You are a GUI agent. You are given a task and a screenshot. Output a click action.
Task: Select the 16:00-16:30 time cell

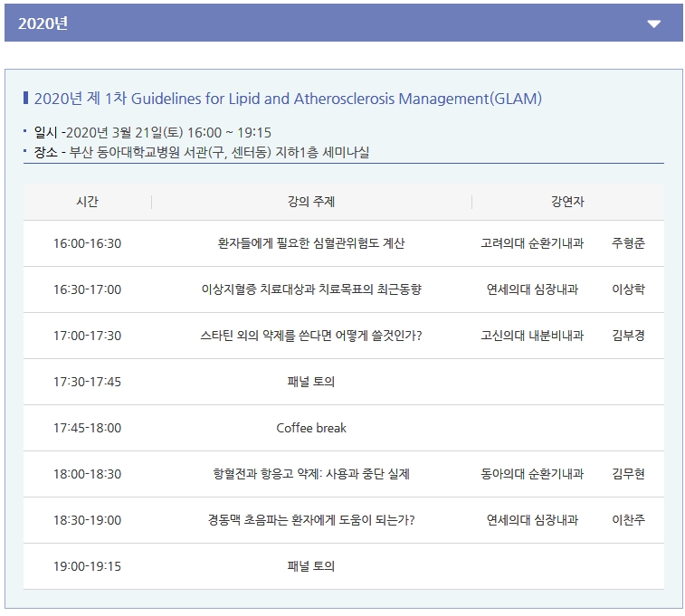87,243
